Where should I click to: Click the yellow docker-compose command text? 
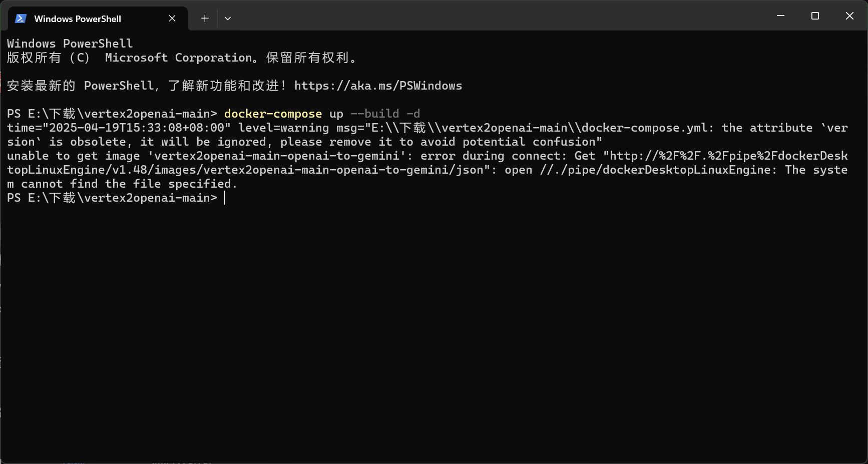coord(273,114)
